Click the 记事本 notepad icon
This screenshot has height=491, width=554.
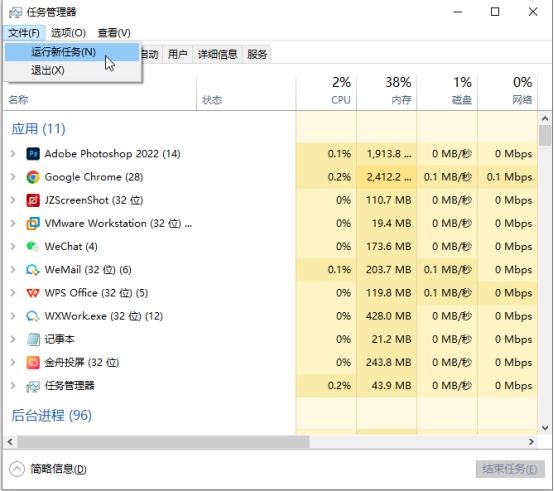tap(33, 339)
